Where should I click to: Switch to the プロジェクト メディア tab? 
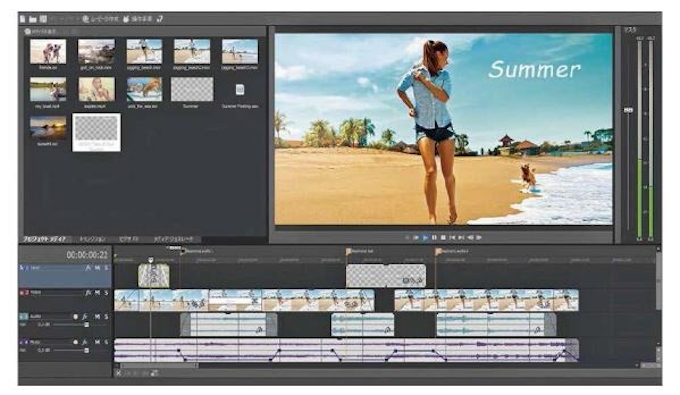(45, 239)
